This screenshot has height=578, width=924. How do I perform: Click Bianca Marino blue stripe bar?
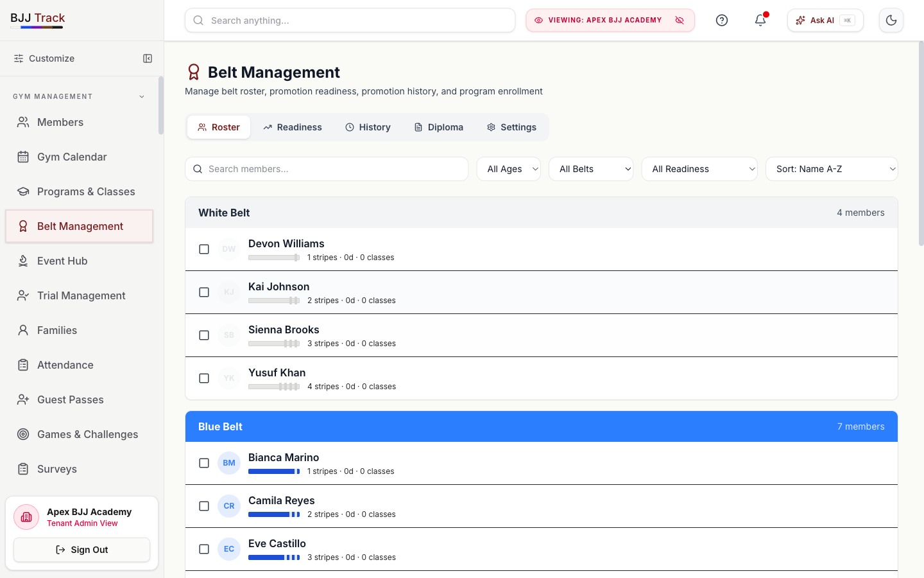tap(274, 471)
